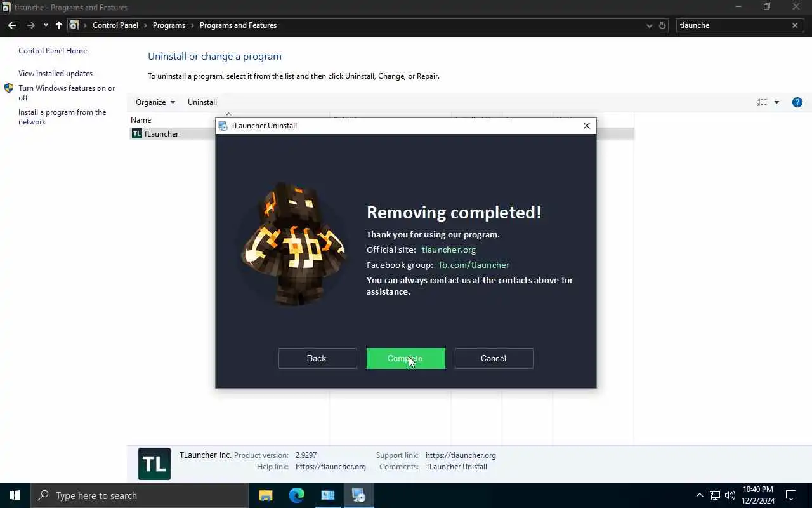Click the Back button in uninstaller
This screenshot has height=508, width=812.
317,358
